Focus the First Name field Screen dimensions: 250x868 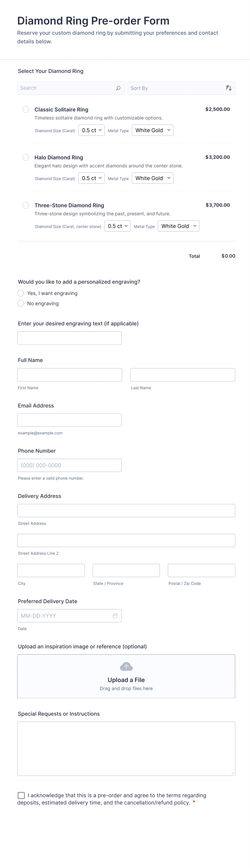(x=70, y=375)
